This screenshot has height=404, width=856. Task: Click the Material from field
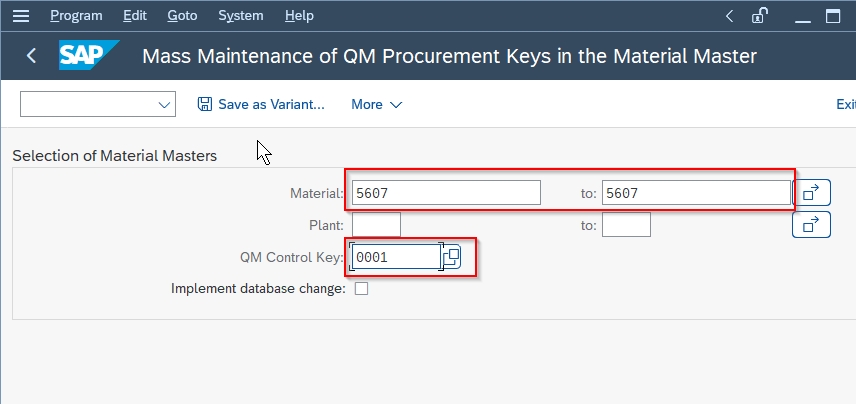pos(445,192)
